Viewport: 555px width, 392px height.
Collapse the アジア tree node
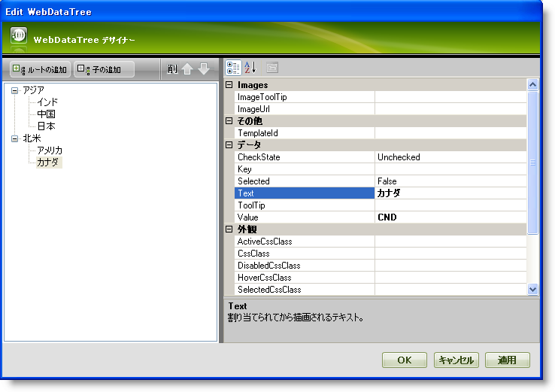(14, 90)
